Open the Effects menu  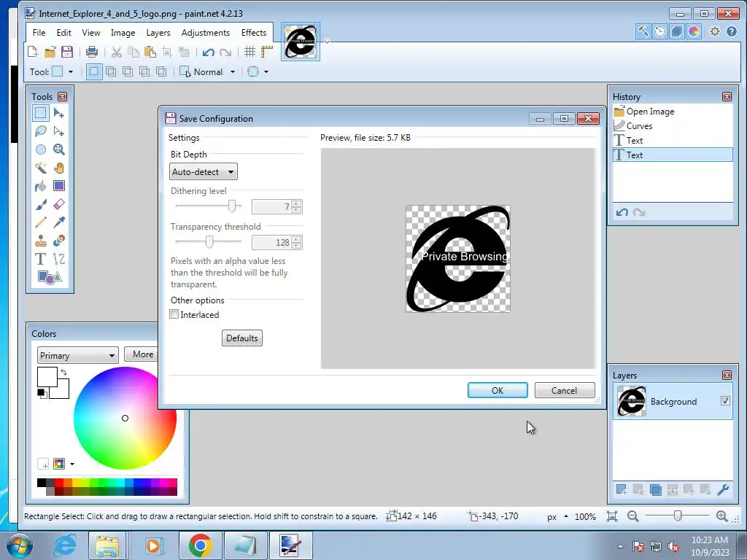pyautogui.click(x=253, y=32)
